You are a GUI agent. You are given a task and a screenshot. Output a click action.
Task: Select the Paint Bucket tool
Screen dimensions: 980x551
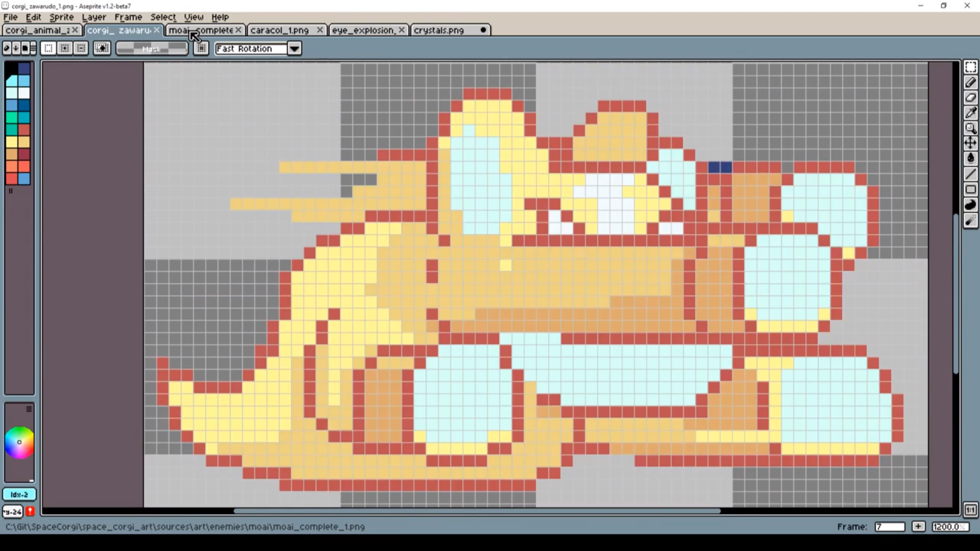tap(970, 159)
